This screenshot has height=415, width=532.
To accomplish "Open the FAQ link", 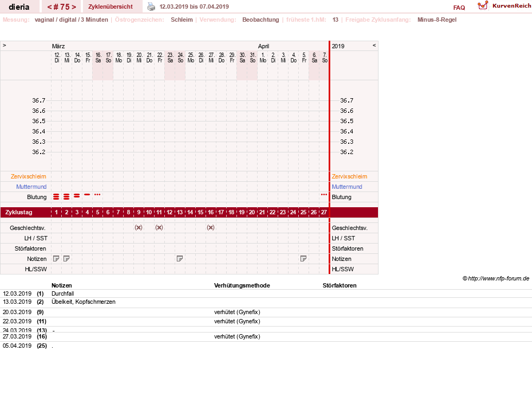I will (459, 8).
